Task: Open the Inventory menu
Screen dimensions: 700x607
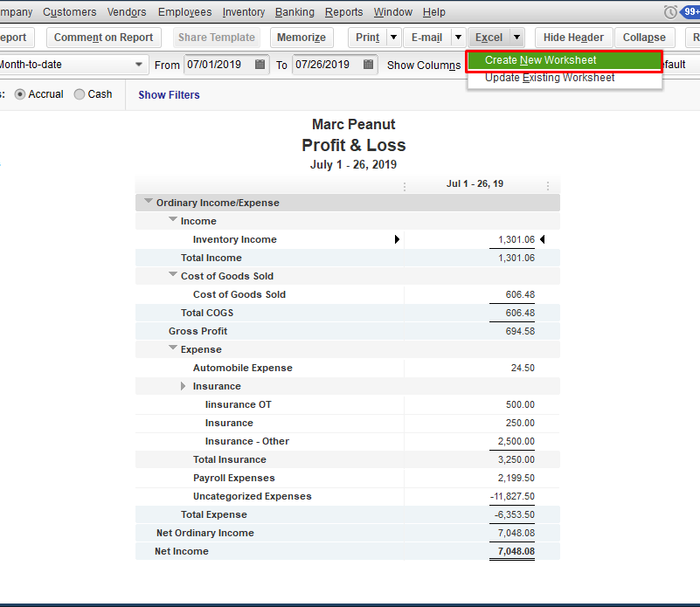Action: point(244,12)
